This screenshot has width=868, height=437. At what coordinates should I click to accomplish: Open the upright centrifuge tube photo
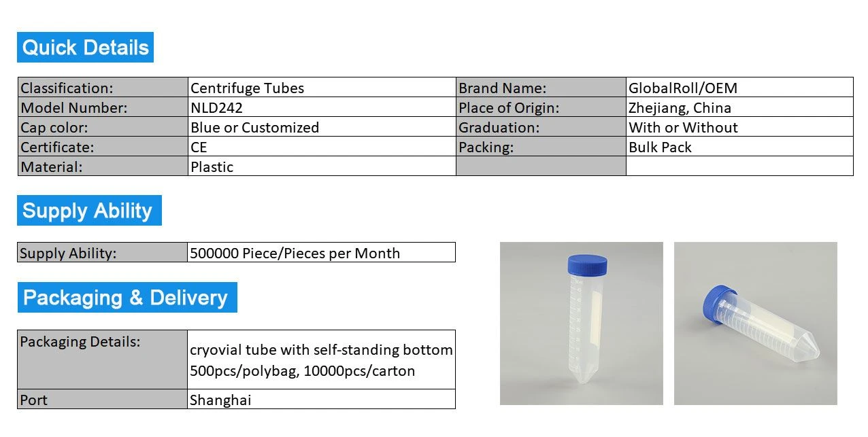[582, 324]
